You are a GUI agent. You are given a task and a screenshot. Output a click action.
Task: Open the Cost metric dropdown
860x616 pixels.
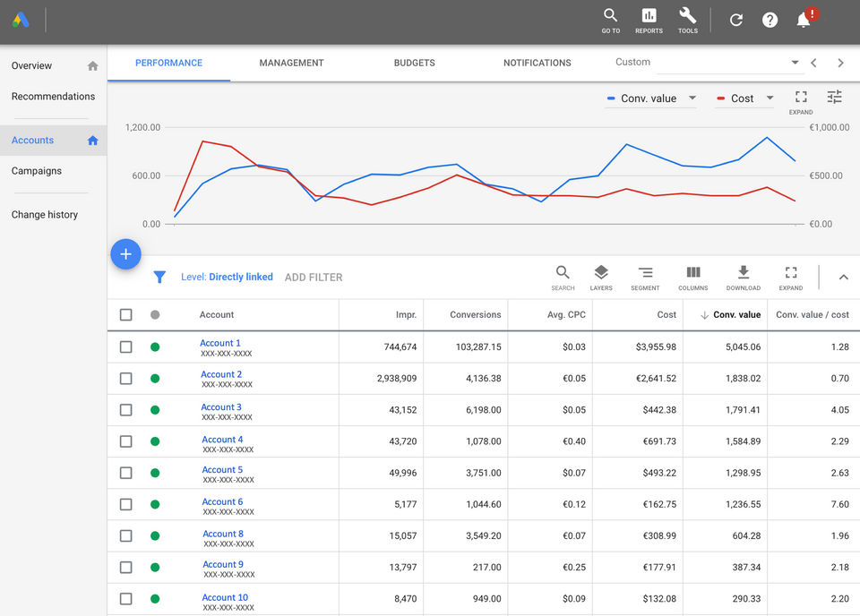pyautogui.click(x=744, y=98)
